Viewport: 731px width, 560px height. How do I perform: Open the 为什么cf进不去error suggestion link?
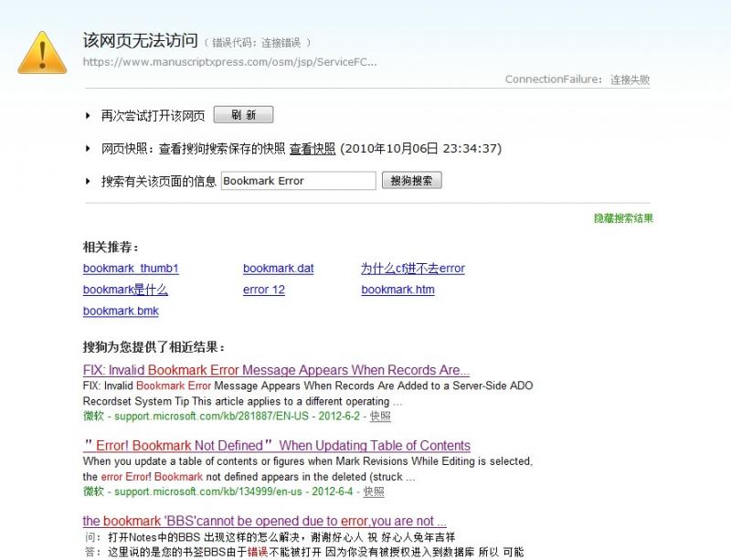[x=413, y=269]
